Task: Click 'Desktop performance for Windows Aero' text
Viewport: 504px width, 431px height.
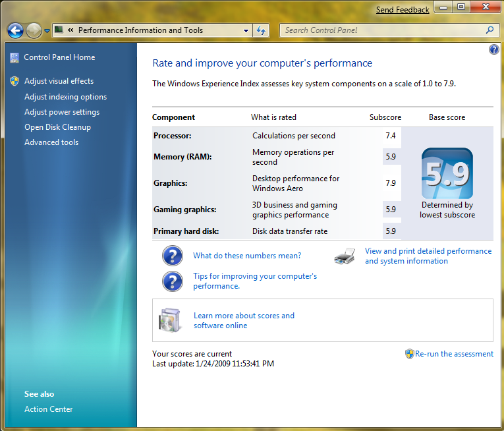Action: point(296,183)
